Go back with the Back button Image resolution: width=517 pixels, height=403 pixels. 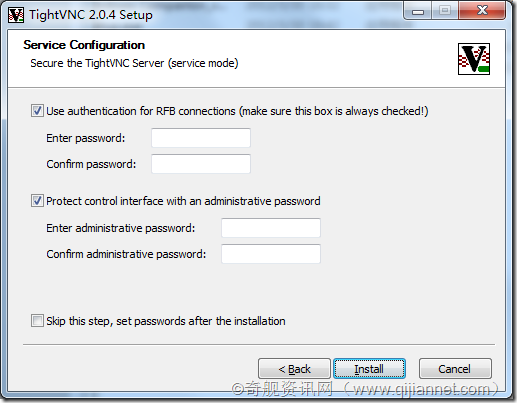tap(294, 369)
